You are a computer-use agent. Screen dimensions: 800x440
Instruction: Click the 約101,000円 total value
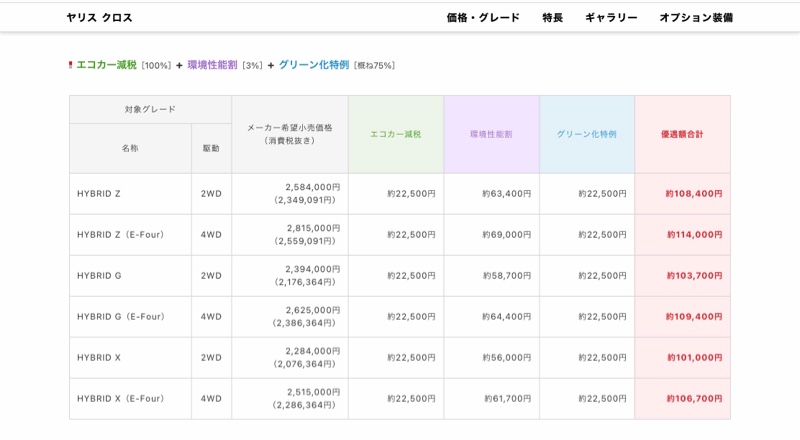pos(694,357)
